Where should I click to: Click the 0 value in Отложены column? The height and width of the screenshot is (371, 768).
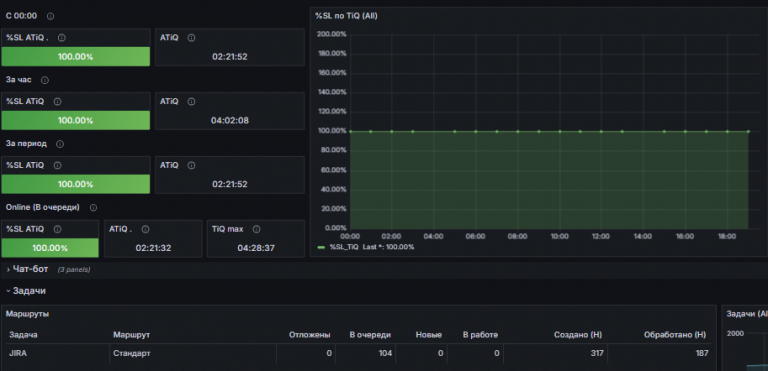(329, 353)
